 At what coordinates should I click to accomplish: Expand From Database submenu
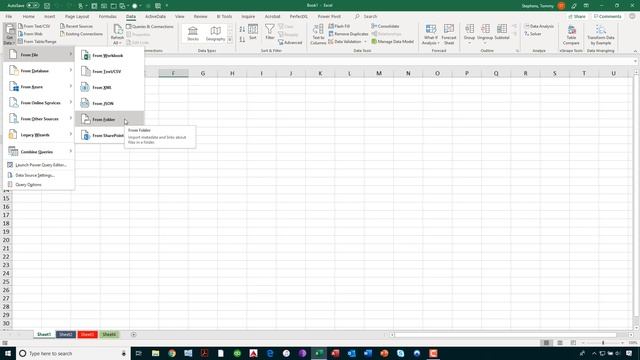39,71
